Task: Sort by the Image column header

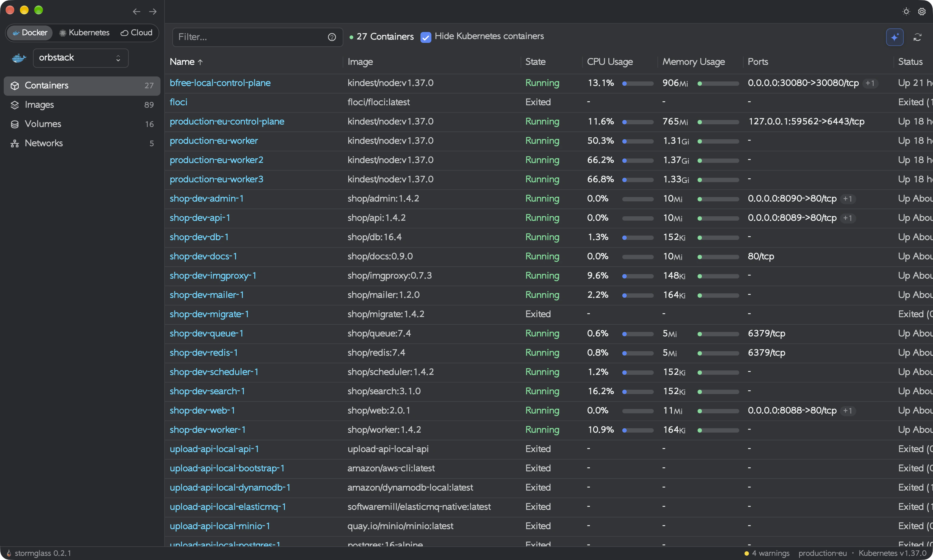Action: (360, 62)
